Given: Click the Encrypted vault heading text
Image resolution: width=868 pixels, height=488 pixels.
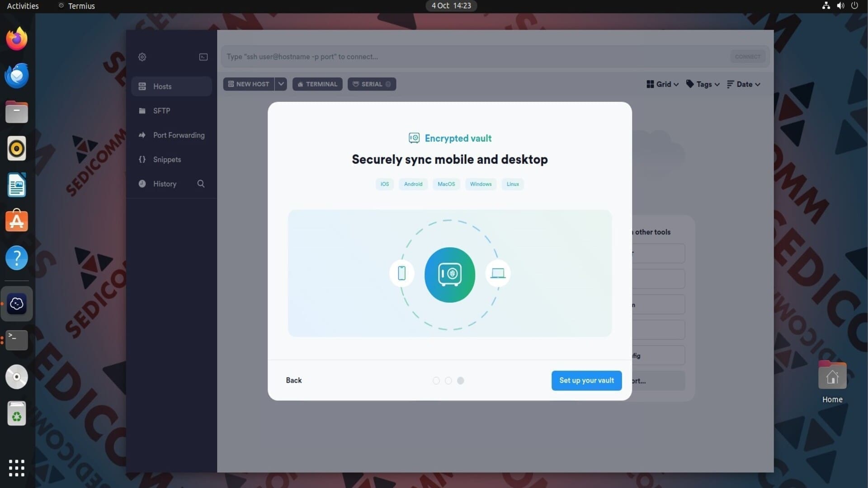Looking at the screenshot, I should [x=458, y=138].
